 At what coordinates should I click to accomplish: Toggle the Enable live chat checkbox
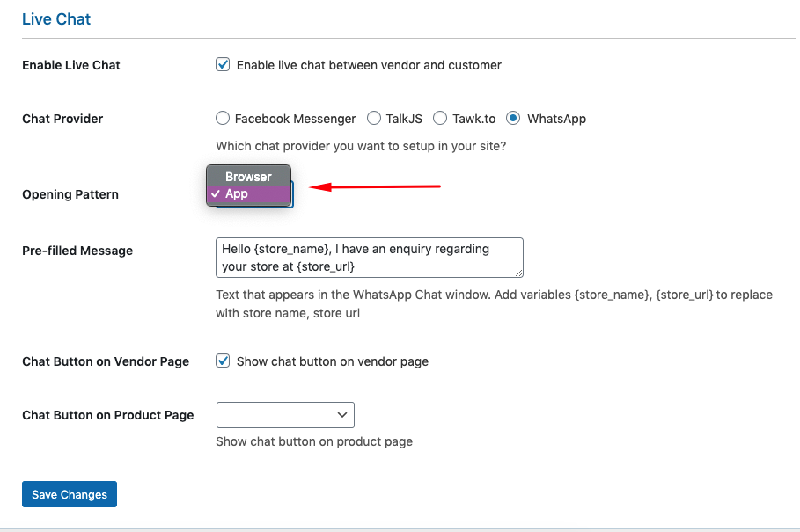coord(223,65)
